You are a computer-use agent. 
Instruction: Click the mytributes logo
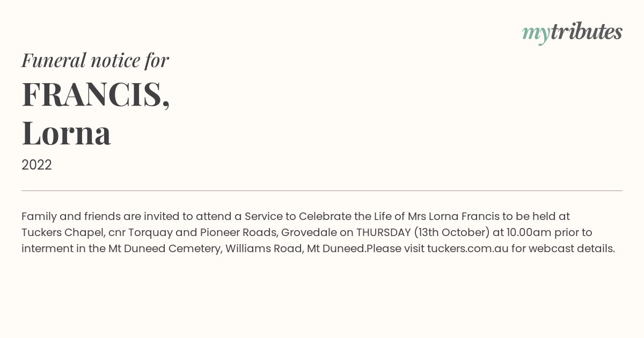[x=572, y=33]
